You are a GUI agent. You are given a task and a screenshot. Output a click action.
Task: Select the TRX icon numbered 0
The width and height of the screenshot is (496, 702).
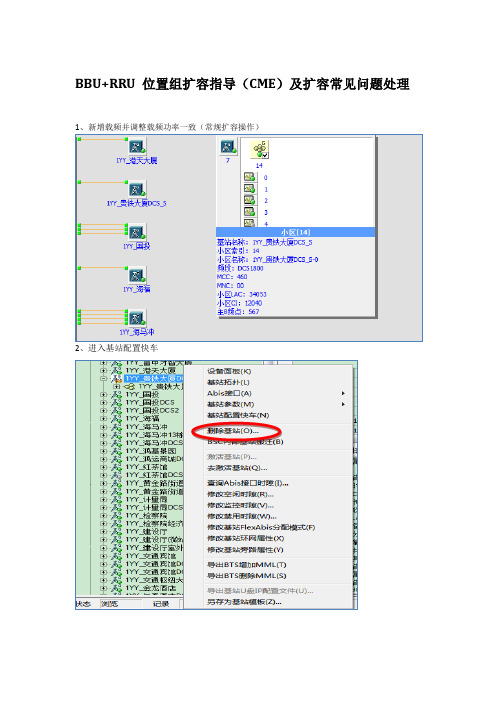249,177
